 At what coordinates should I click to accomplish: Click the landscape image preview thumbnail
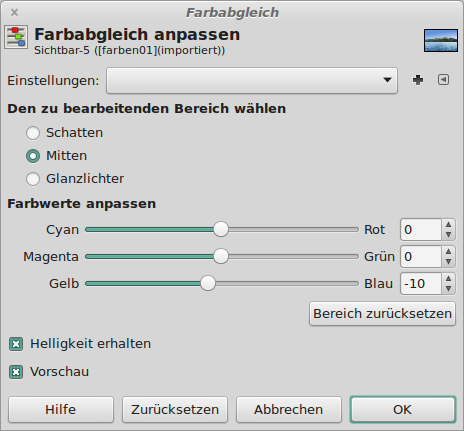pos(441,41)
